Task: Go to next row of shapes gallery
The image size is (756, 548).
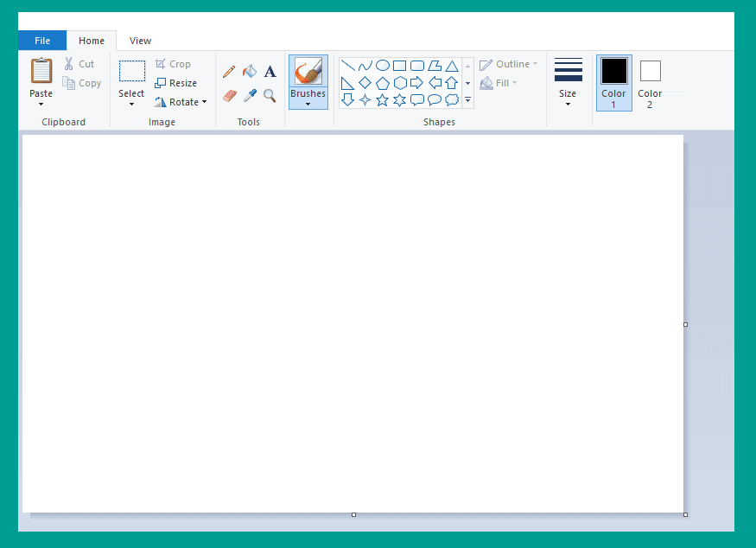Action: [467, 83]
